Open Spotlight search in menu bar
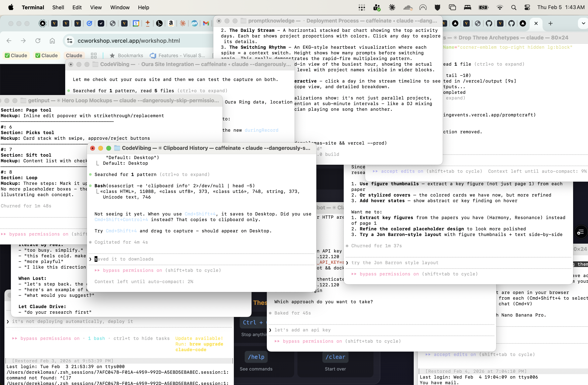This screenshot has height=385, width=588. [x=514, y=7]
